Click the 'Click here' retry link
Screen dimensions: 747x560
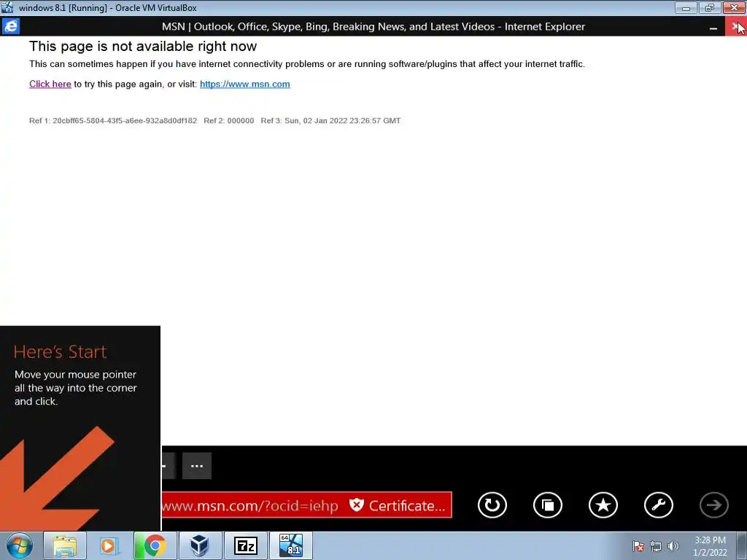(x=50, y=85)
